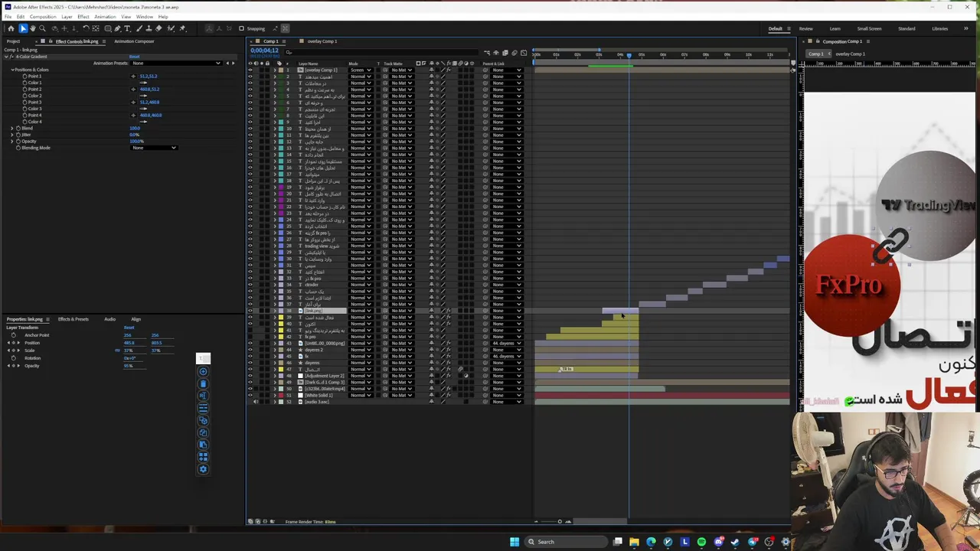Toggle the Snapping checkbox
The width and height of the screenshot is (980, 551).
[x=241, y=29]
